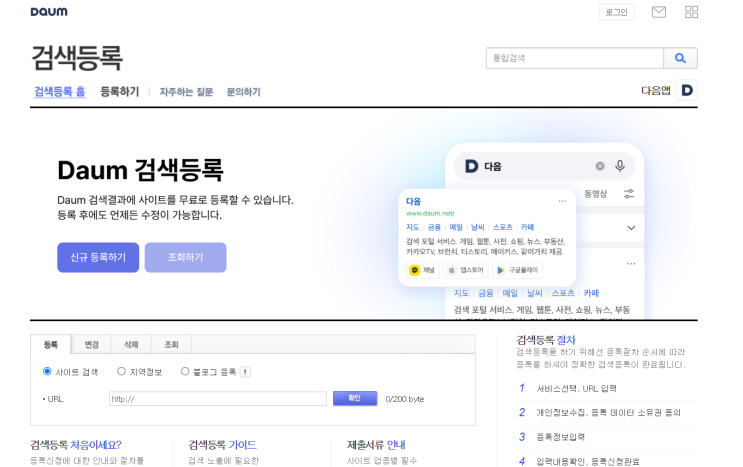Open the Daum logo home link
This screenshot has height=467, width=743.
pos(49,11)
